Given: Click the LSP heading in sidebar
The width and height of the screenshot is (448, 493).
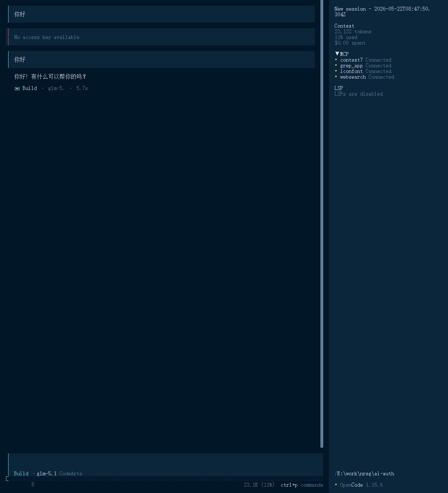Looking at the screenshot, I should [339, 88].
